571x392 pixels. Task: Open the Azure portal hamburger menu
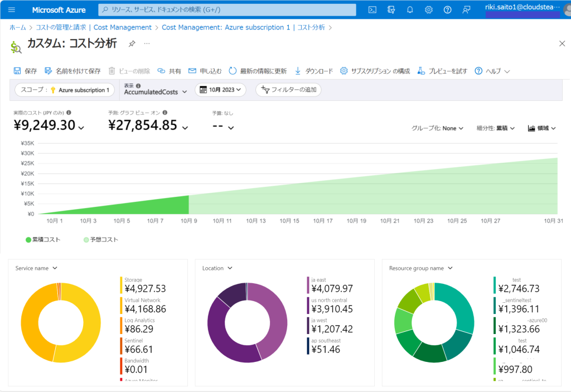click(11, 9)
